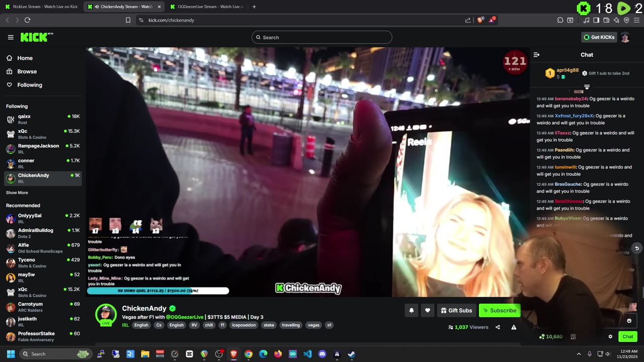644x362 pixels.
Task: Open qaixx channel in the Following list
Action: pyautogui.click(x=43, y=119)
